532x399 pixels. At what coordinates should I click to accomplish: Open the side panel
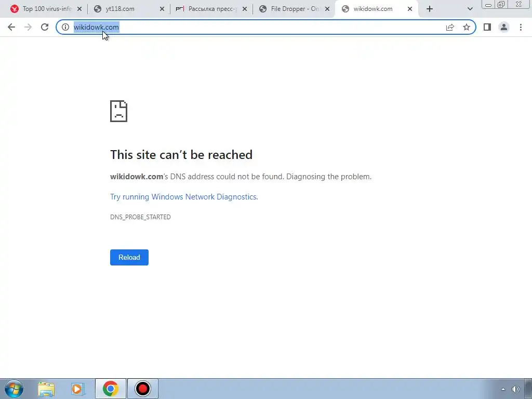coord(487,27)
